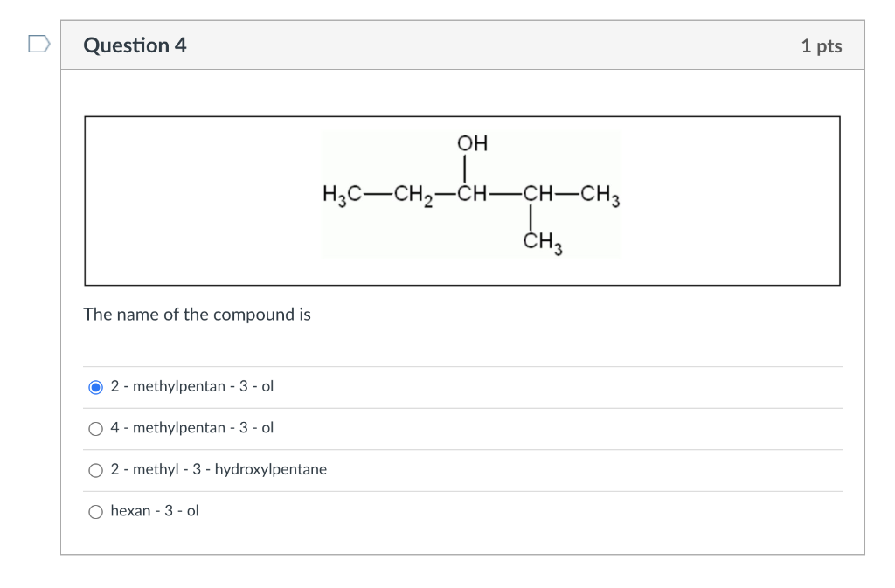Image resolution: width=895 pixels, height=588 pixels.
Task: Click the text 4-methylpentan-3-ol
Action: (x=191, y=427)
